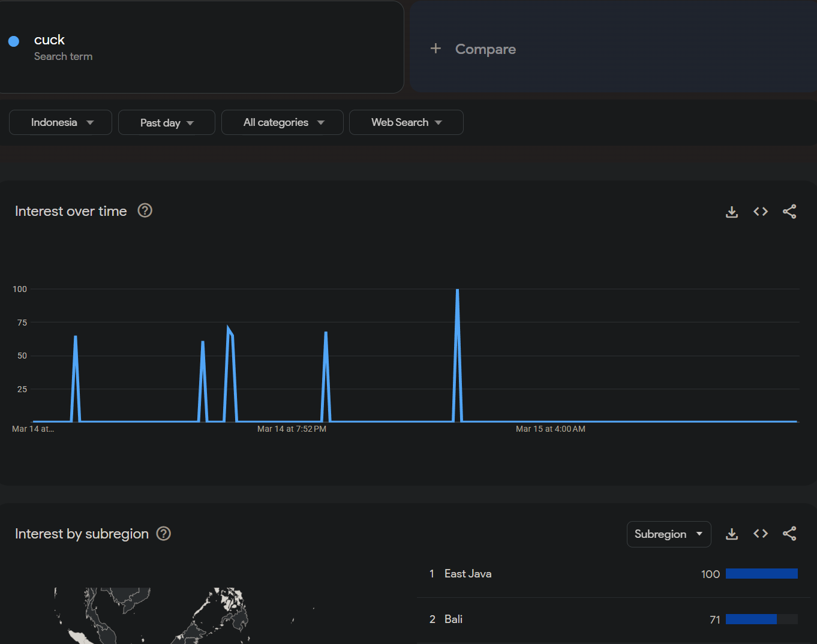817x644 pixels.
Task: Edit the cuck search term box
Action: (x=202, y=47)
